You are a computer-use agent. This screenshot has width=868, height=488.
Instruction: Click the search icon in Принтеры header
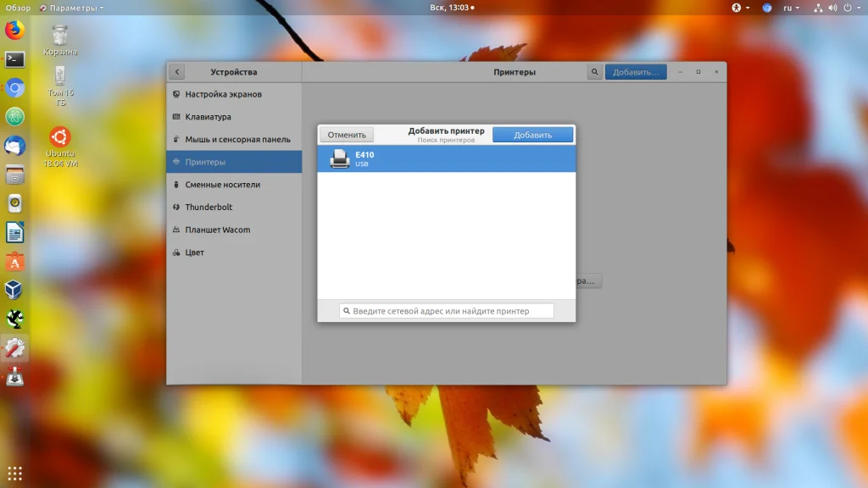click(x=594, y=72)
